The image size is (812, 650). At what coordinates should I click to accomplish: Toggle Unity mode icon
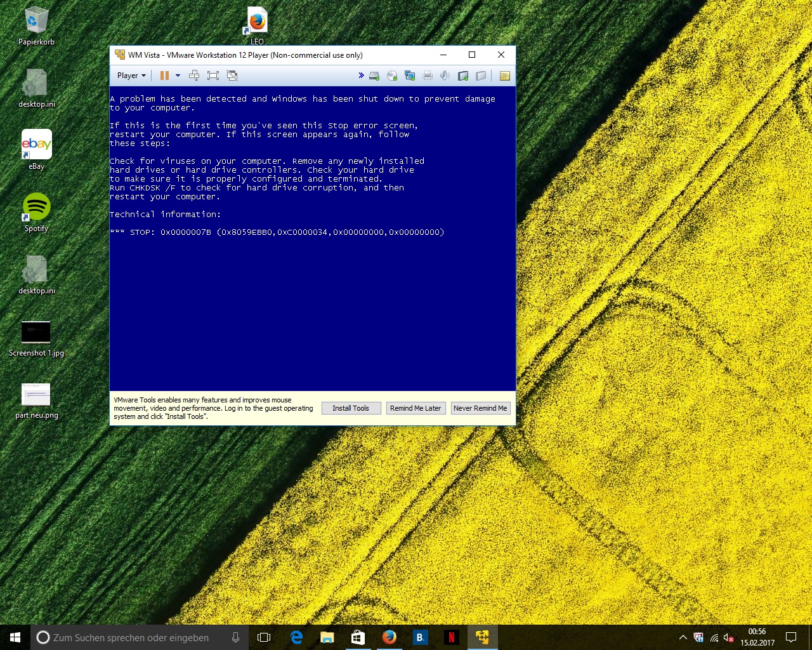click(x=232, y=76)
